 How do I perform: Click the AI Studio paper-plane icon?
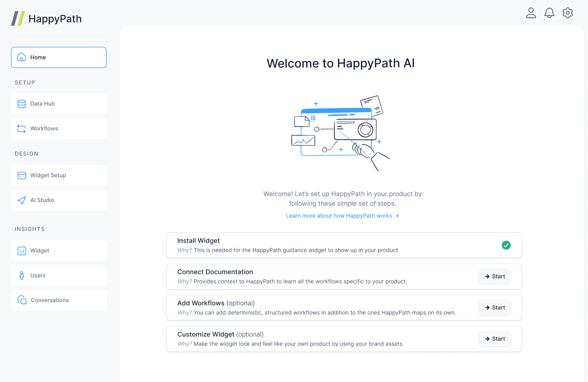pyautogui.click(x=21, y=200)
